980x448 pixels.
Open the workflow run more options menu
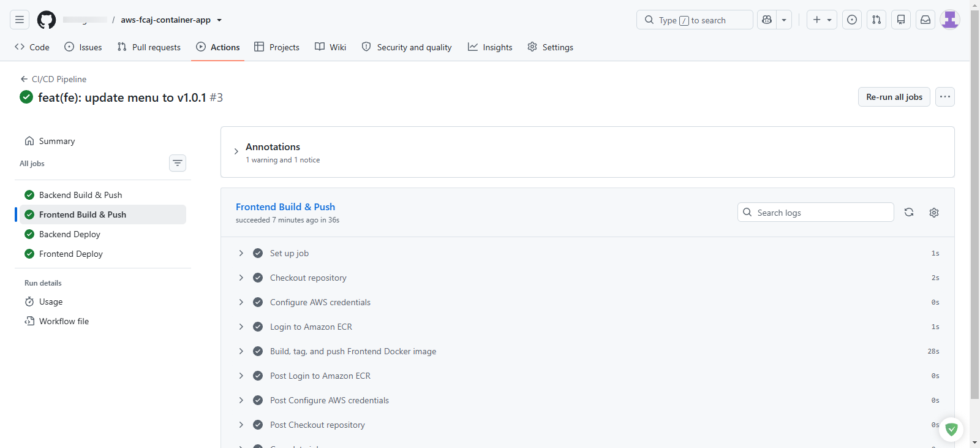pyautogui.click(x=945, y=97)
